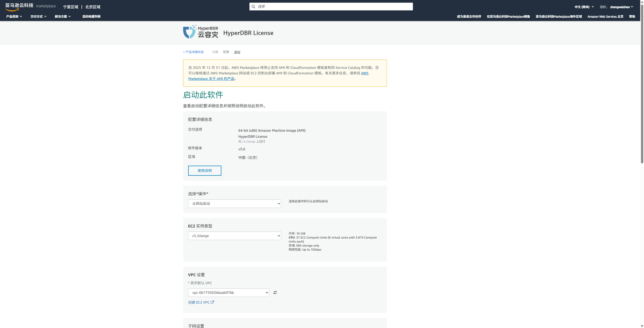Focus the 搜索 search input field
This screenshot has height=328, width=644.
click(331, 7)
